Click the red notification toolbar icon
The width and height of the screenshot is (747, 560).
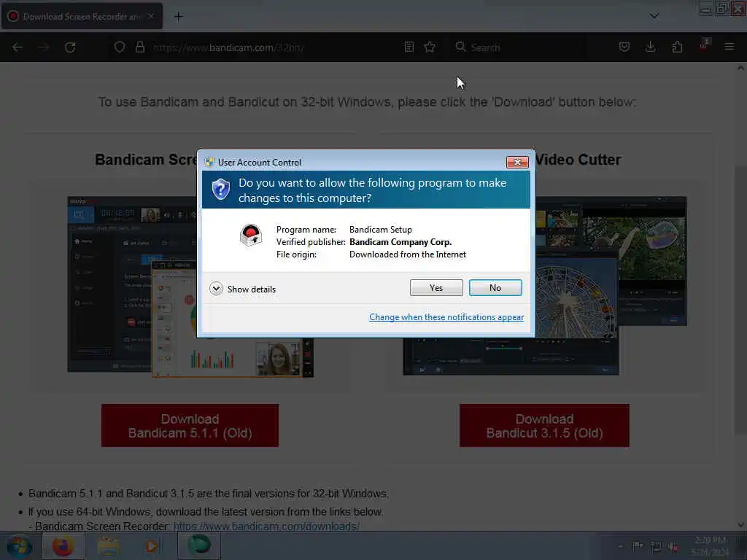tap(704, 45)
